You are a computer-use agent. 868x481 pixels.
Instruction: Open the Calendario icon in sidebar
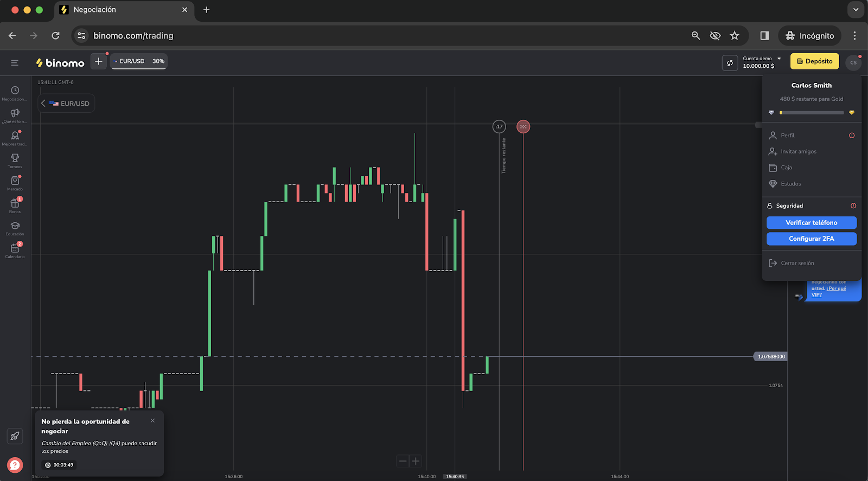pos(15,248)
